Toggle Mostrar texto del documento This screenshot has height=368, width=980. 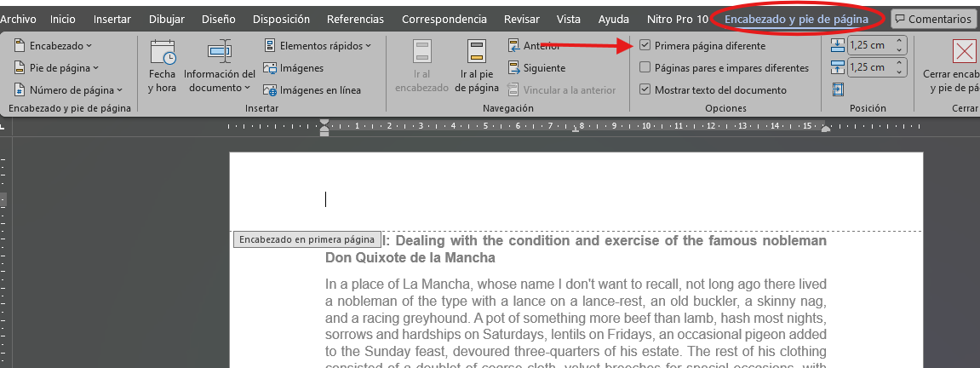point(645,90)
